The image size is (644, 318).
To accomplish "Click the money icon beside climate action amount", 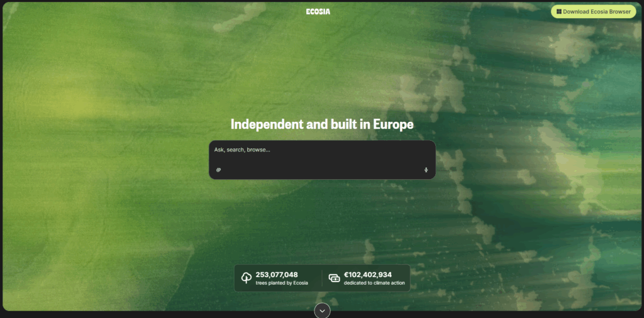I will pyautogui.click(x=335, y=278).
